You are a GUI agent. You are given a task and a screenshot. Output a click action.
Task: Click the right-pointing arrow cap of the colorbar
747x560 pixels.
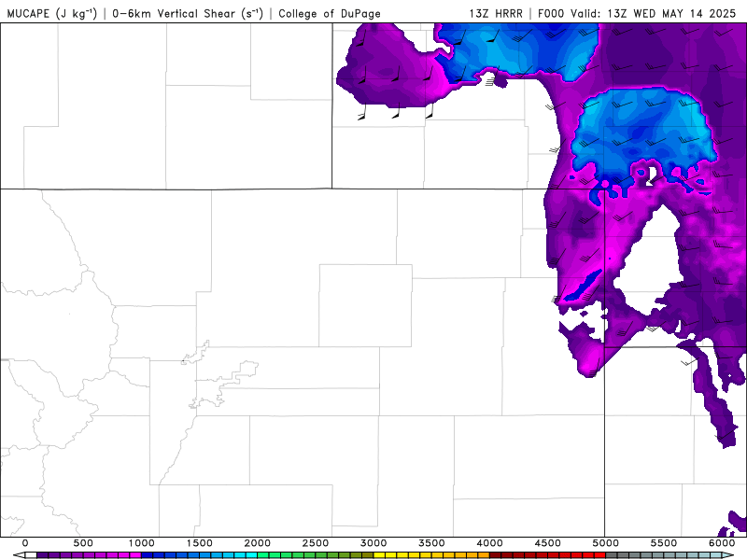point(728,555)
